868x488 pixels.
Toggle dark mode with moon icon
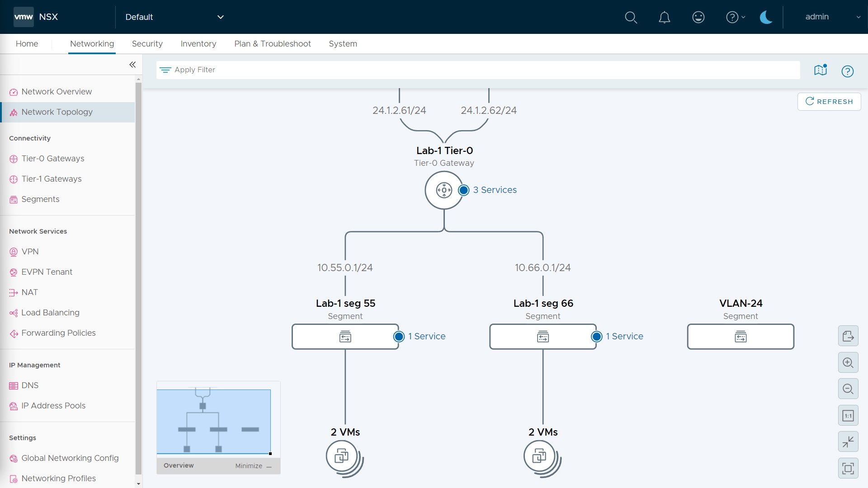[x=766, y=17]
